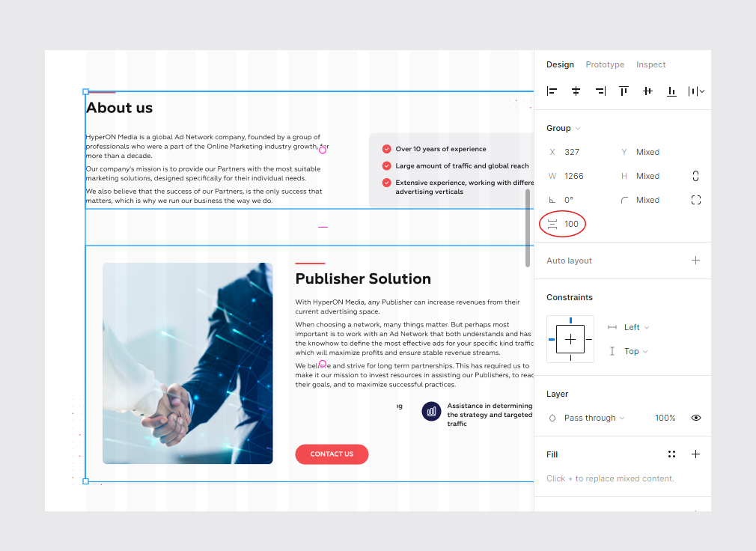Viewport: 756px width, 551px height.
Task: Click the bottom-left selection handle
Action: click(85, 481)
